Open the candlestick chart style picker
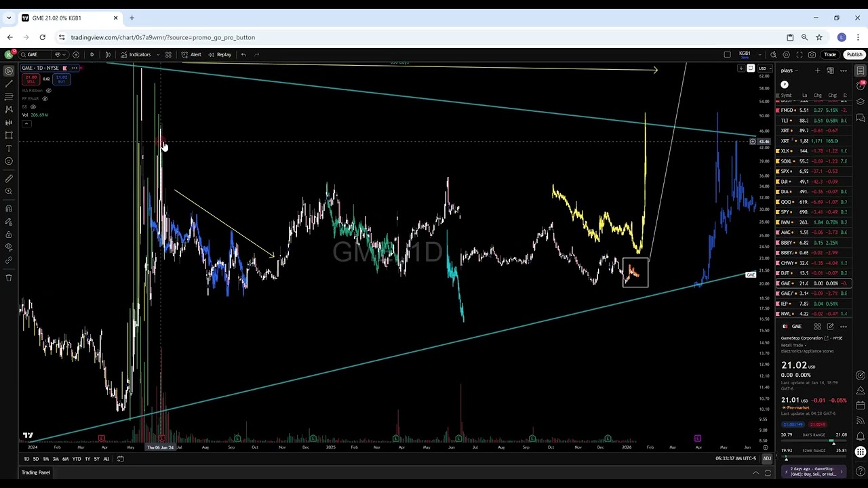 [108, 54]
